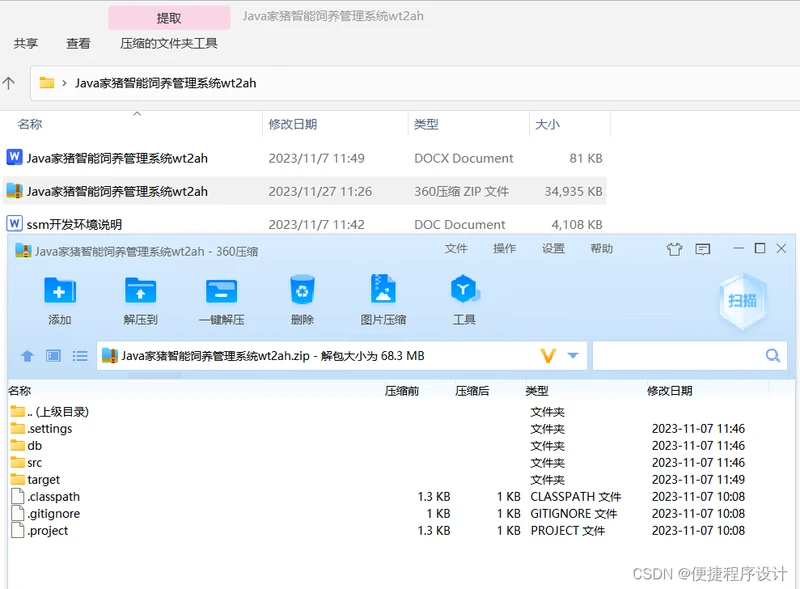Viewport: 800px width, 589px height.
Task: Click the 2023-11-07 11:49 date of target folder
Action: pyautogui.click(x=698, y=479)
